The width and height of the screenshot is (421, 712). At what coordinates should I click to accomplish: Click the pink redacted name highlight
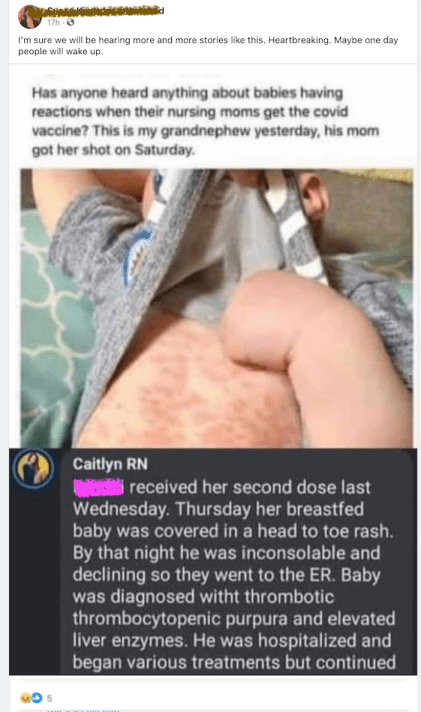[98, 486]
